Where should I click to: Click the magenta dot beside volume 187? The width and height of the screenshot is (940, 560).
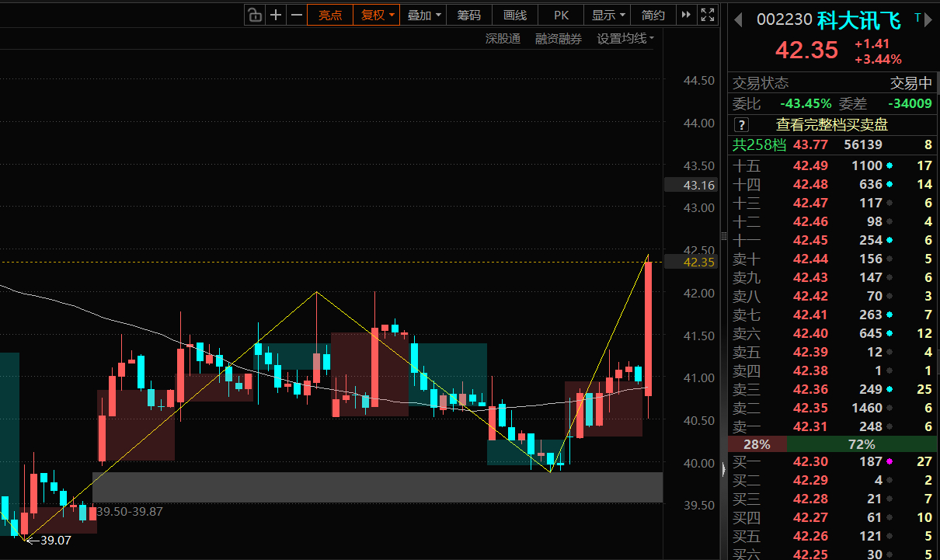coord(890,461)
